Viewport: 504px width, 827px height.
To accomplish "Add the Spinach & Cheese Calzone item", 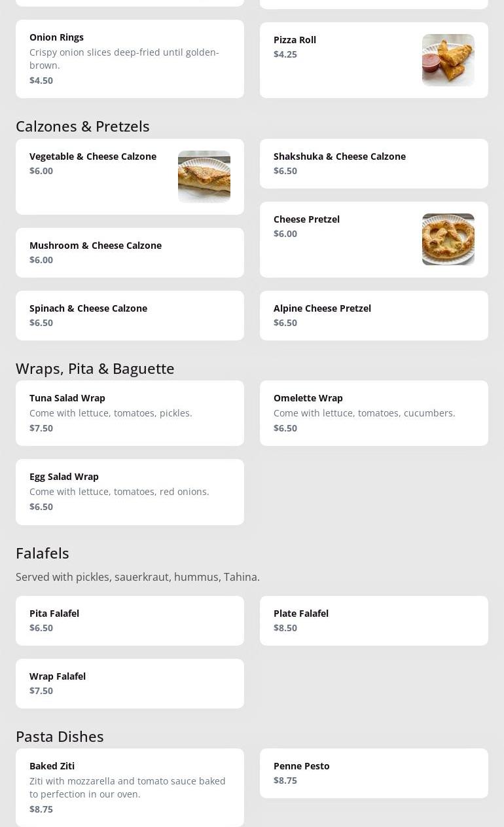I will click(130, 316).
